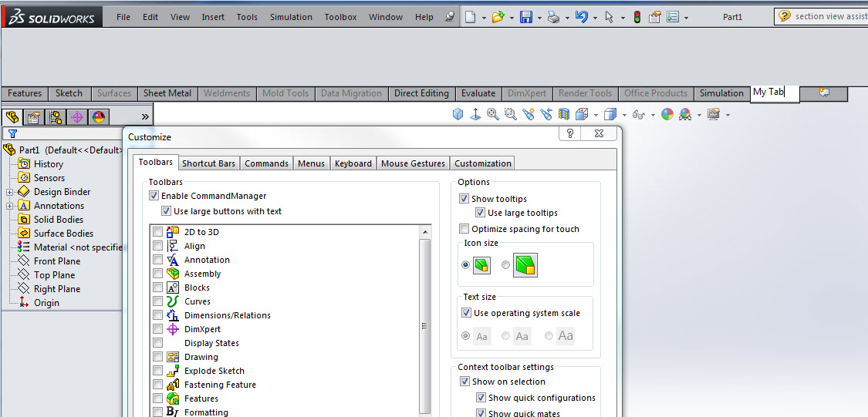The image size is (868, 417).
Task: Toggle Use large buttons with text
Action: (x=166, y=211)
